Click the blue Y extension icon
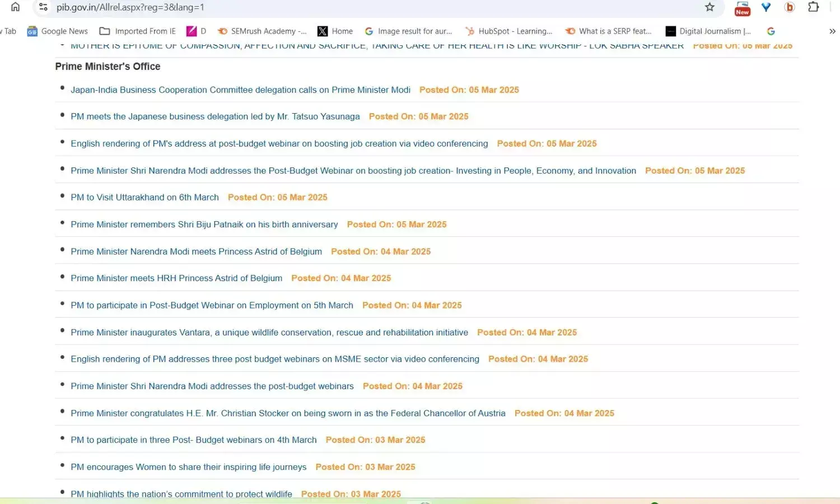 click(x=766, y=7)
